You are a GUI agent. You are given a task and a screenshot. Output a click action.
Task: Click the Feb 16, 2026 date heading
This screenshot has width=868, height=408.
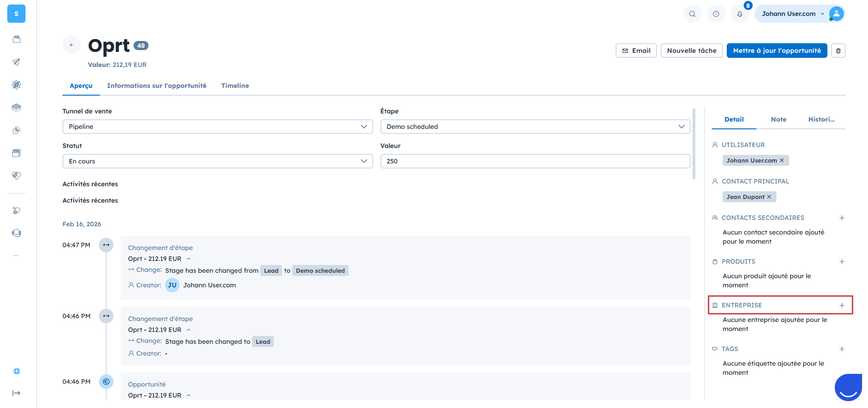[x=82, y=224]
